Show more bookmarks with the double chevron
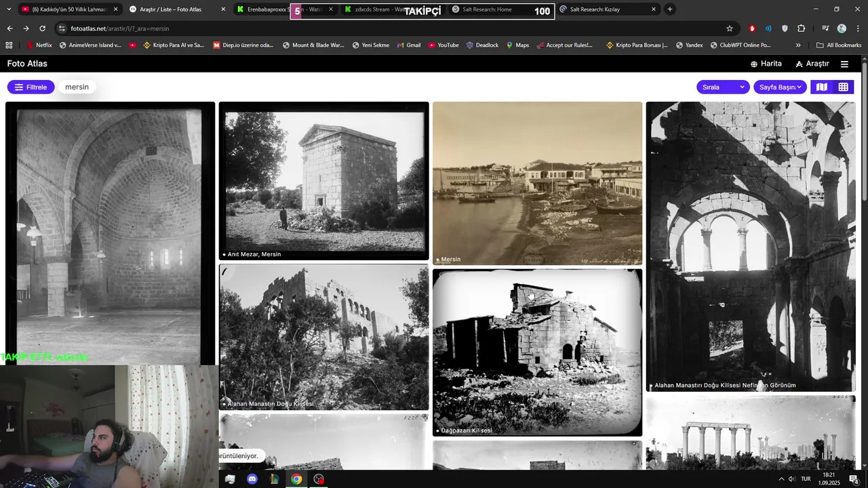The image size is (868, 488). (x=798, y=45)
